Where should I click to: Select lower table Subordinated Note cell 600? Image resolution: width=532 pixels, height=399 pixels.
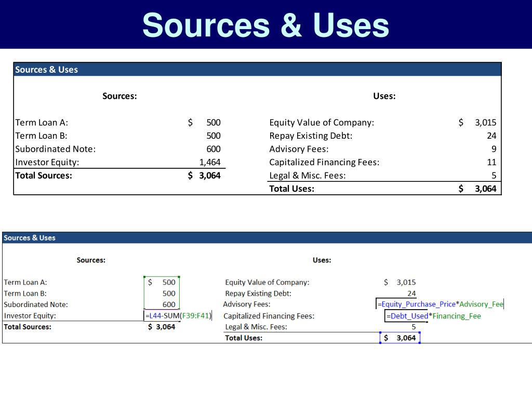[162, 304]
